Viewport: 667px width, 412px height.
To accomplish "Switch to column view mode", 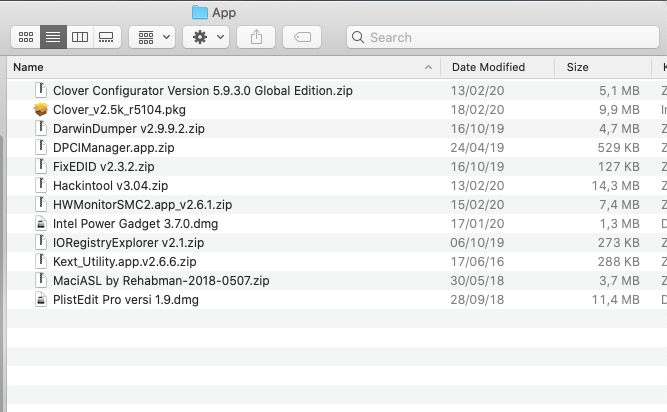I will coord(80,37).
